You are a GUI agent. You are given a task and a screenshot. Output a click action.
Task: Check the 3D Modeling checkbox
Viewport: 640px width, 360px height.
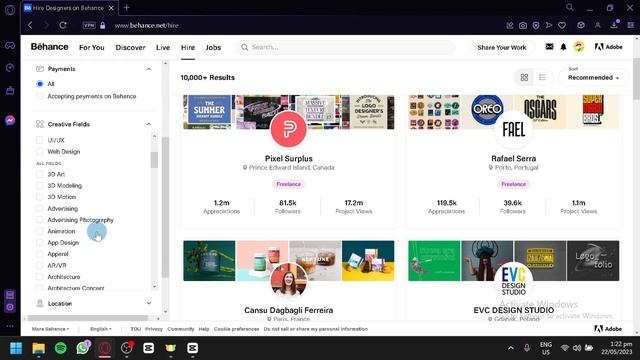pos(40,185)
